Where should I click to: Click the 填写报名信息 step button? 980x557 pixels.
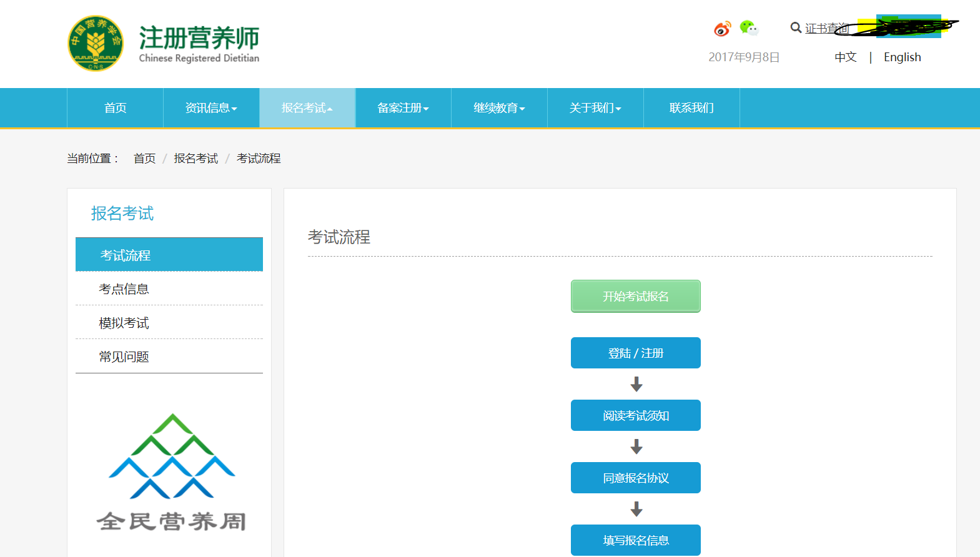[636, 540]
